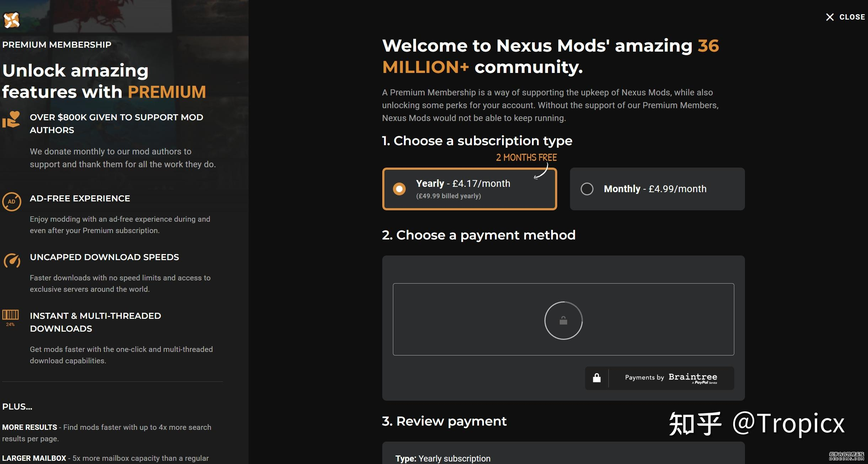Click the hand-with-heart donation icon
This screenshot has width=868, height=464.
[11, 120]
